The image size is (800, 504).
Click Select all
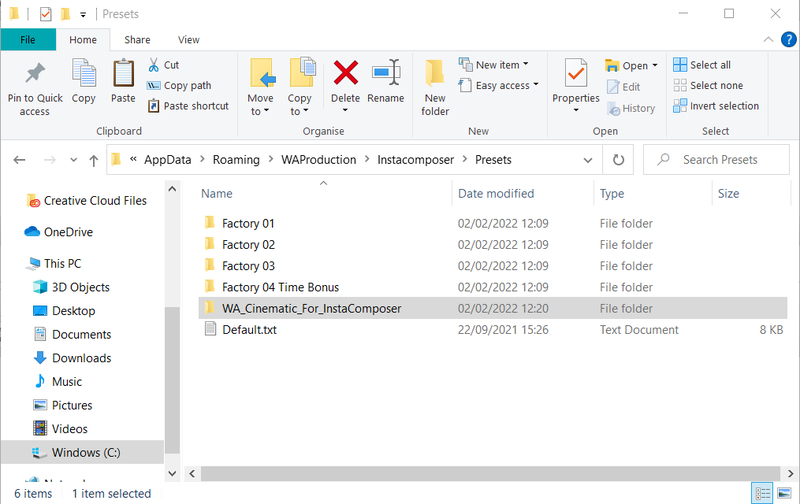coord(702,65)
